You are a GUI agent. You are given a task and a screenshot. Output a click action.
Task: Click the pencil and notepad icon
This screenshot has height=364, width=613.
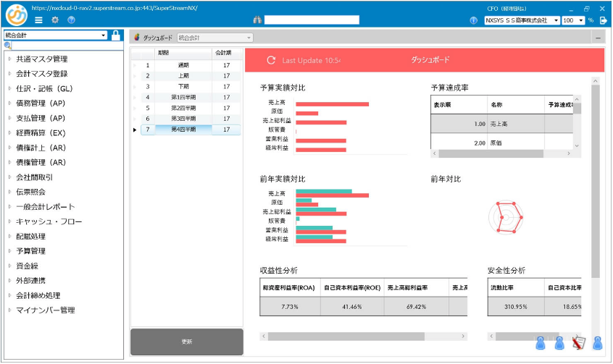point(578,343)
